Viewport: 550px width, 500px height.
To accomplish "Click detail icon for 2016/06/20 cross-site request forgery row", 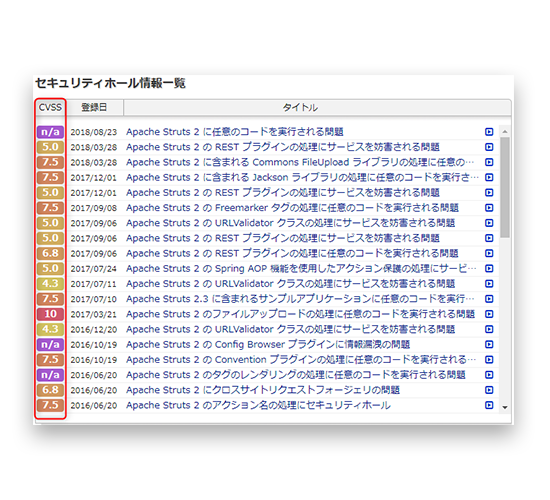I will click(x=489, y=390).
